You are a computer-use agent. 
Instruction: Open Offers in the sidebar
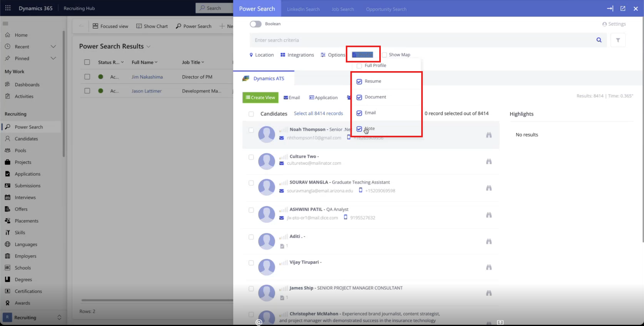(x=21, y=209)
